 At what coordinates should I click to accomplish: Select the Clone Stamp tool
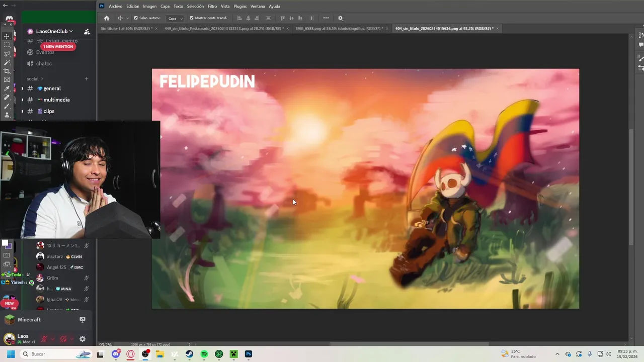click(7, 115)
